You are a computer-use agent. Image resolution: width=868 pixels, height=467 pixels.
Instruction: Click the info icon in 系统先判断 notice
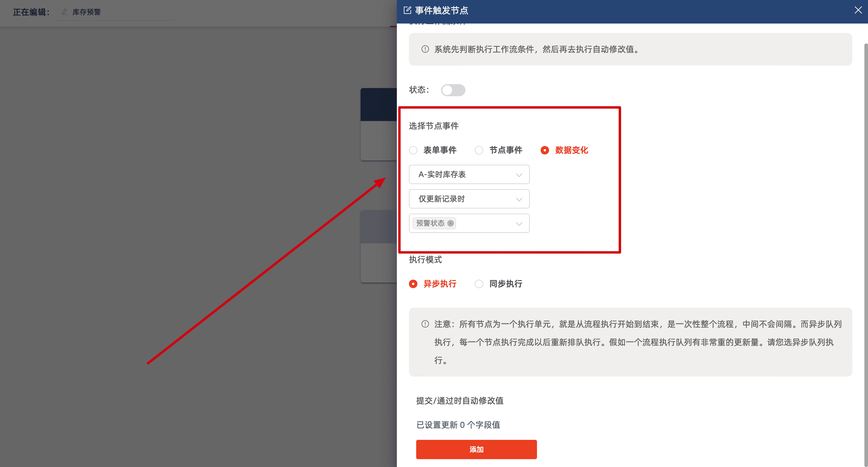[425, 49]
